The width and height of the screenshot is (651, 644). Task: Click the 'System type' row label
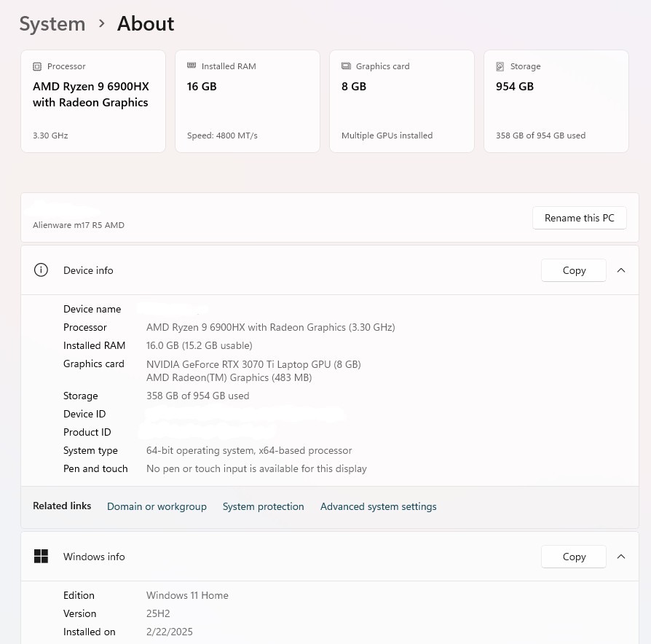click(x=90, y=450)
